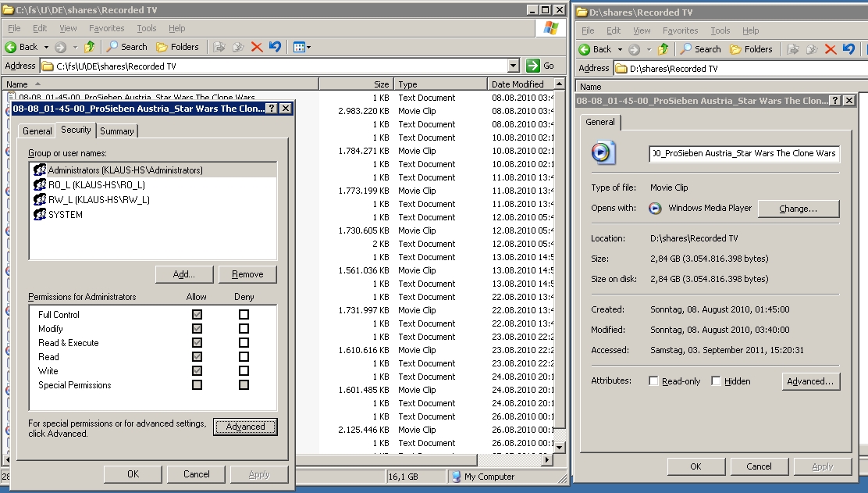Click Copy To icon in left Explorer toolbar
Viewport: 868px width, 493px height.
pos(238,47)
